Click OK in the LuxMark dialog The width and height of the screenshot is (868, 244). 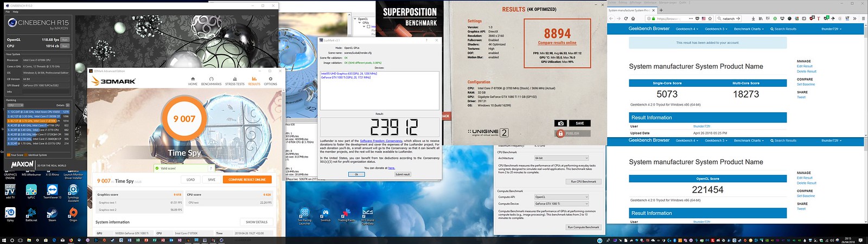[x=356, y=175]
